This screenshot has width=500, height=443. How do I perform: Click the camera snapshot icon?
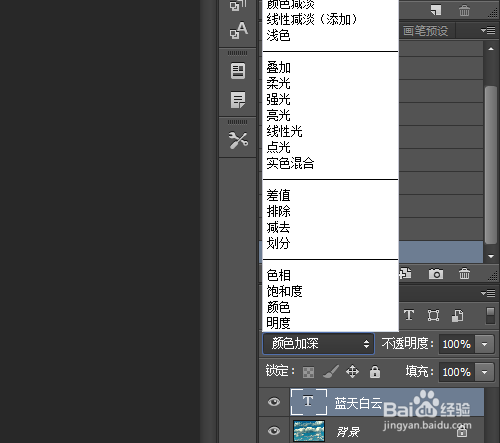coord(436,274)
